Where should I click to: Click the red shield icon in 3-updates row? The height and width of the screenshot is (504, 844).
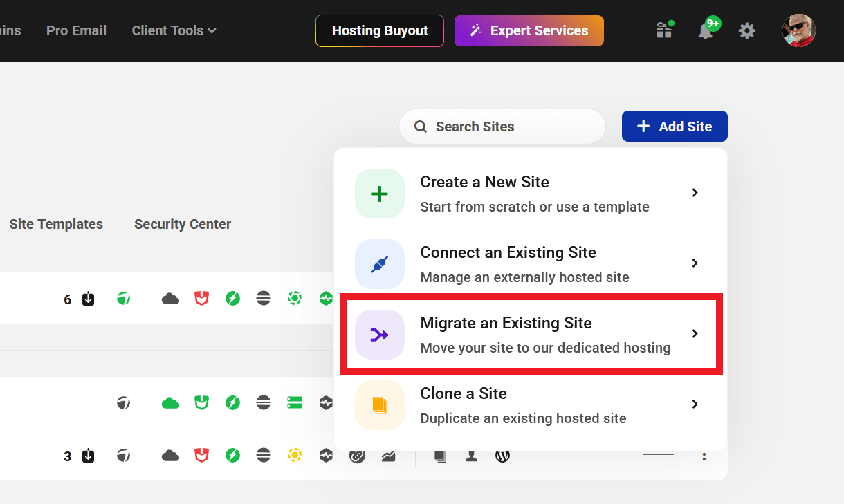[x=201, y=456]
